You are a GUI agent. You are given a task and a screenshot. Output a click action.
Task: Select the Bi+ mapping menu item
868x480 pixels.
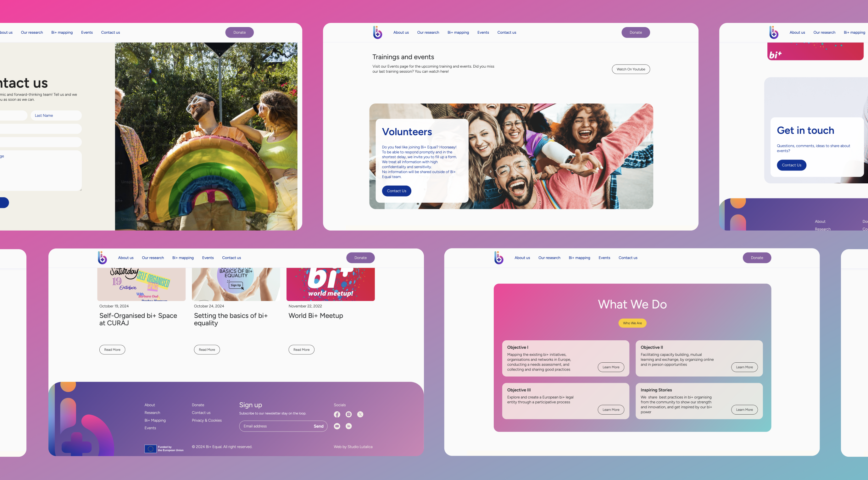click(x=61, y=32)
